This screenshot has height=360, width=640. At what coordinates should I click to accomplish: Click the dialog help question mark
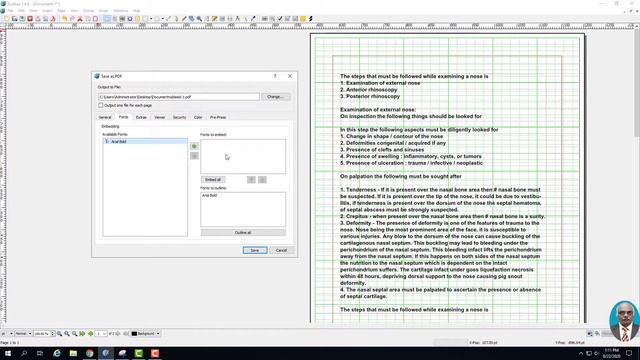pyautogui.click(x=275, y=76)
